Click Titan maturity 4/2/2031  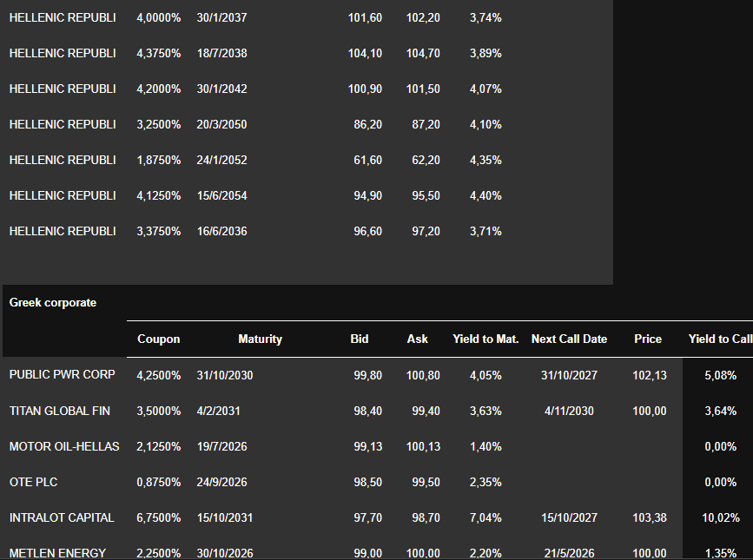(x=218, y=412)
